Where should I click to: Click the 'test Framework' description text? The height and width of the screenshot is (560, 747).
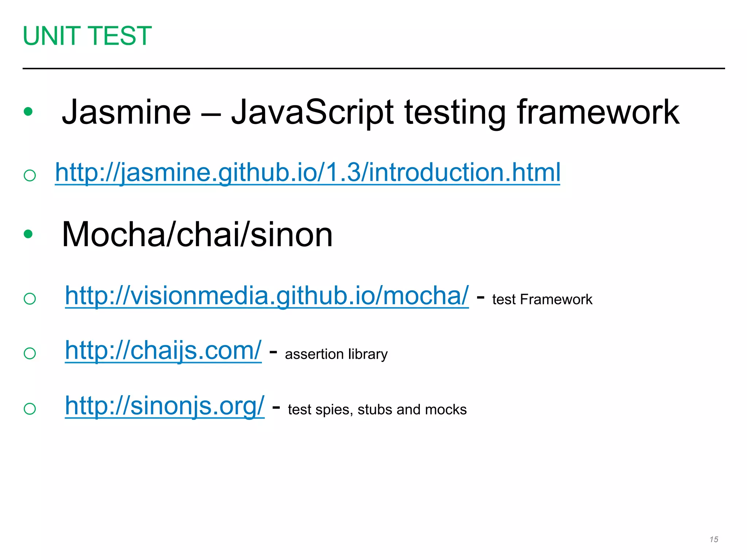[x=542, y=300]
